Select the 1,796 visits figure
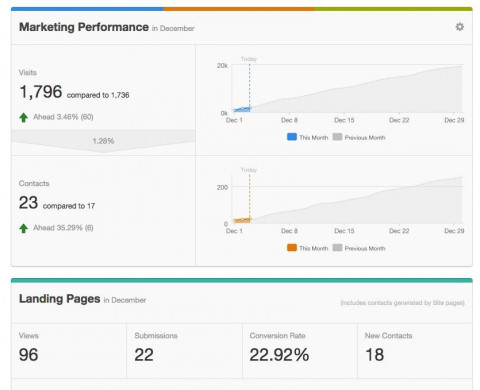This screenshot has width=480, height=390. tap(41, 92)
